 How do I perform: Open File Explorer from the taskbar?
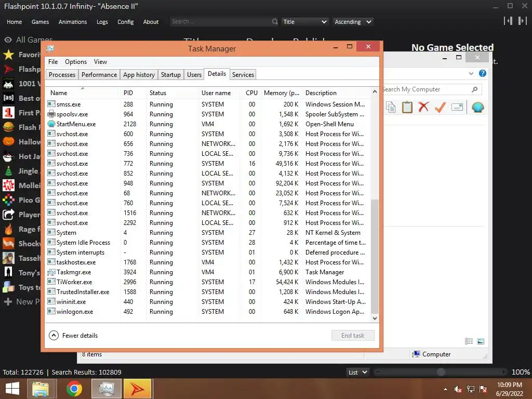(x=41, y=389)
